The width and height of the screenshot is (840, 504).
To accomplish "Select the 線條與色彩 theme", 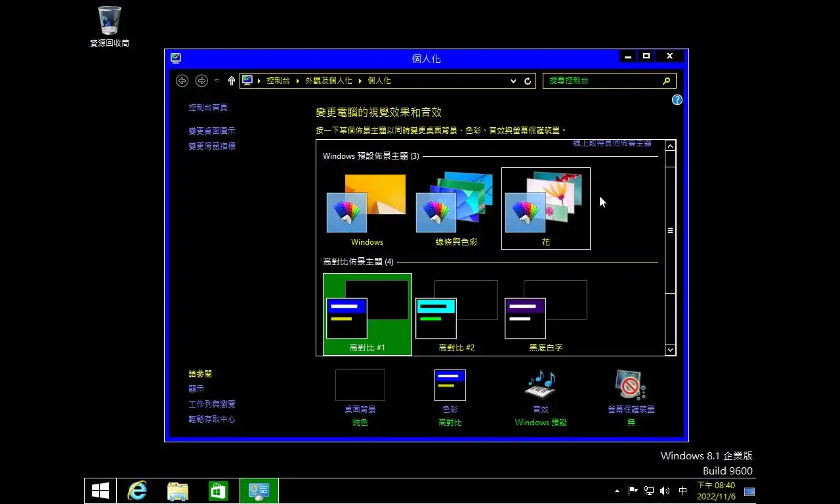I will point(456,209).
